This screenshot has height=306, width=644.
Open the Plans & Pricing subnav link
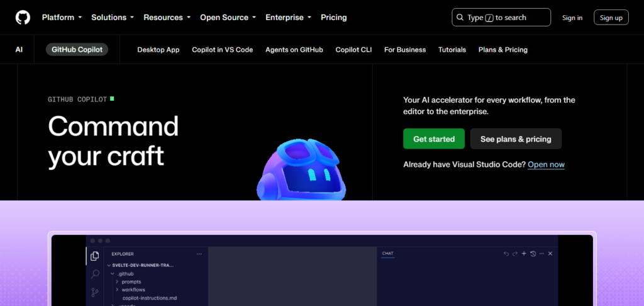click(x=502, y=50)
